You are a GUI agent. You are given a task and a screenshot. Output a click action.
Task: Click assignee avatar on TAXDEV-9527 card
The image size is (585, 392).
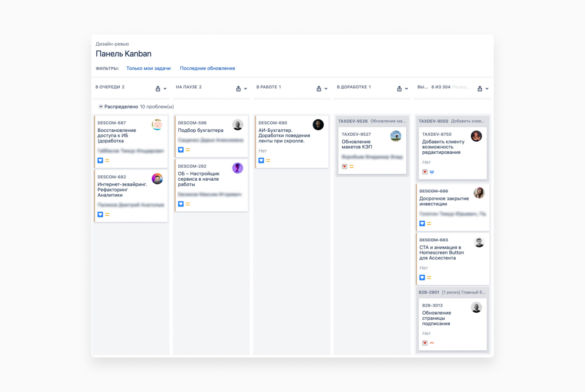coord(396,136)
